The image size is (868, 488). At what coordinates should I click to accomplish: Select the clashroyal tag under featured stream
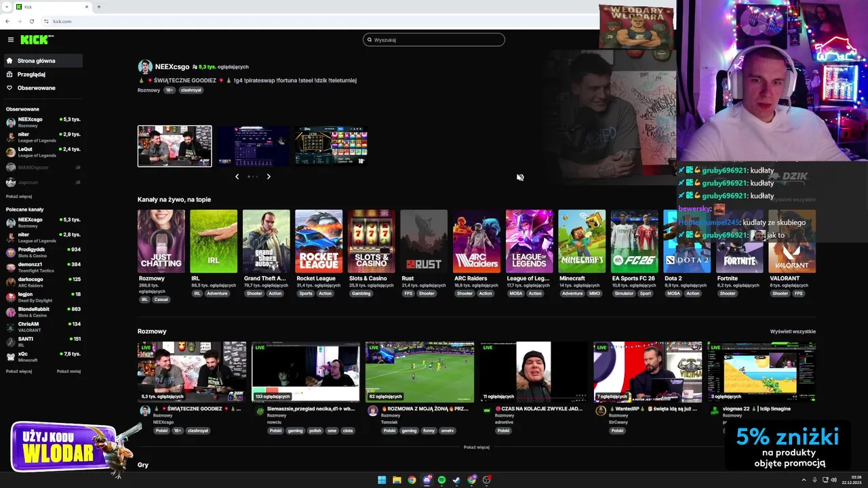[x=190, y=90]
